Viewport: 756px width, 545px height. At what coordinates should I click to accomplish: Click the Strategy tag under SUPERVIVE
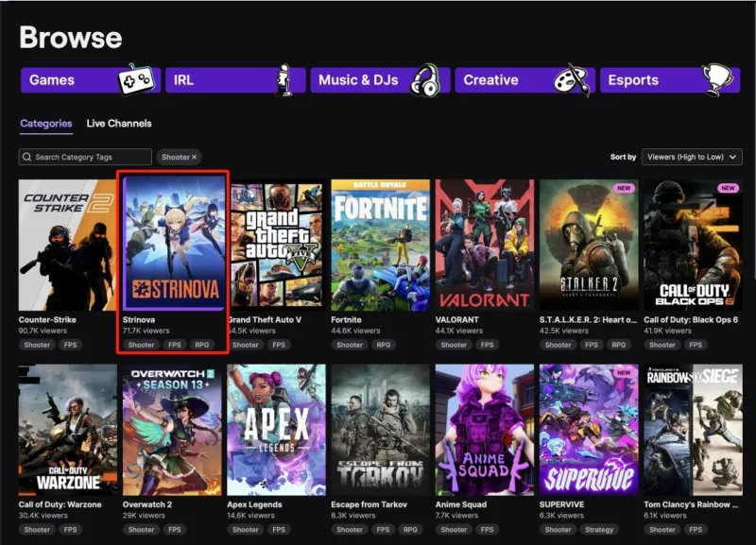coord(599,529)
